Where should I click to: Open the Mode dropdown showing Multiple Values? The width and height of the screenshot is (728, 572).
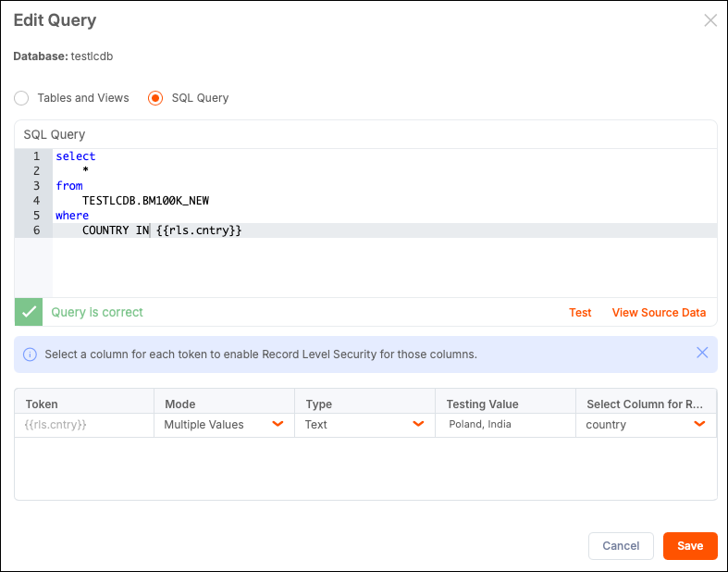coord(224,425)
